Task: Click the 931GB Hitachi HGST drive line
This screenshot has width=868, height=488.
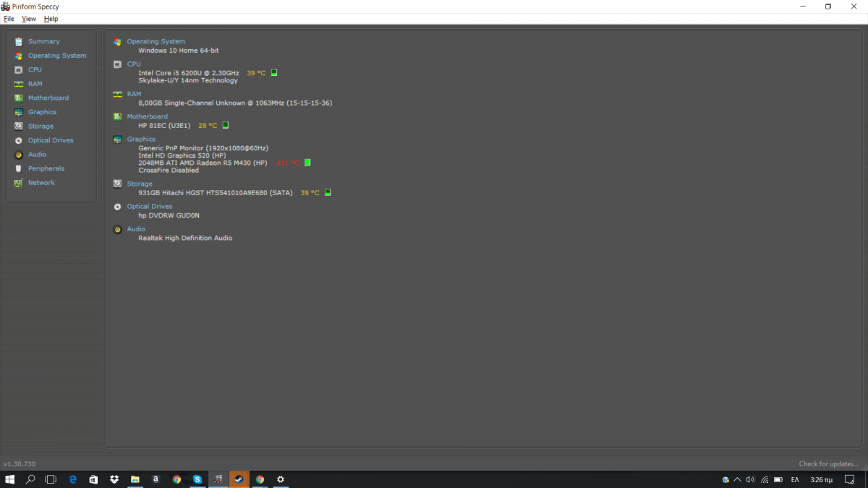Action: 216,193
